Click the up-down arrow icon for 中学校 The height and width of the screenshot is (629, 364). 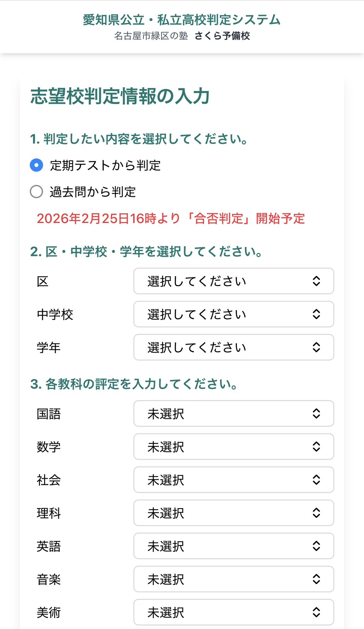click(316, 314)
